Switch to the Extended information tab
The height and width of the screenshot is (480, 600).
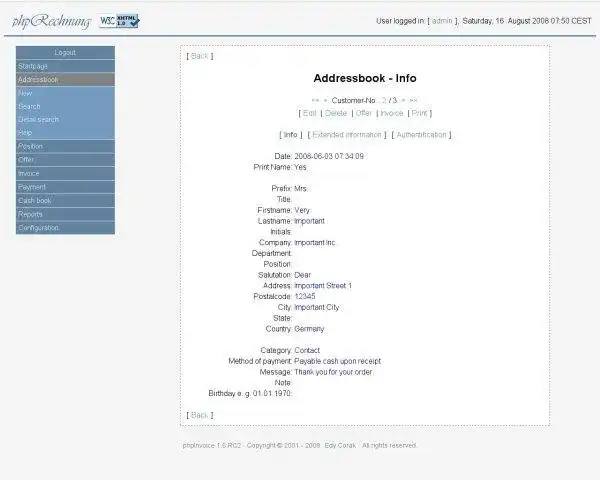pos(347,135)
